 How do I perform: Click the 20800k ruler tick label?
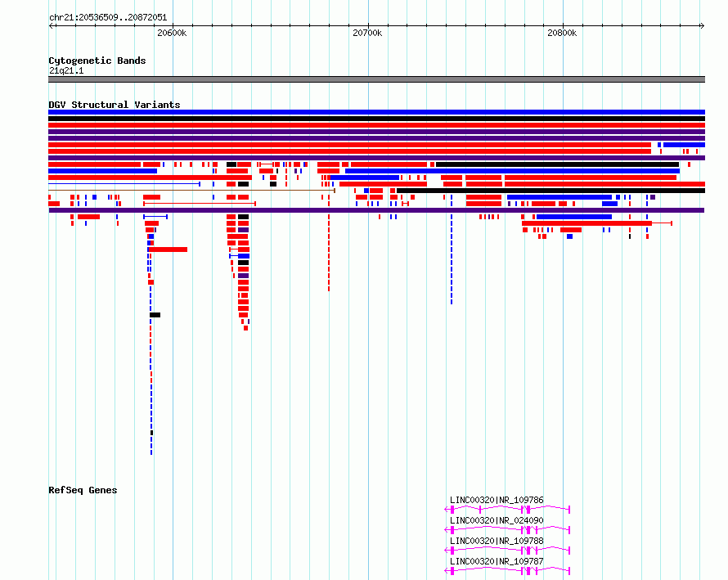pos(562,33)
